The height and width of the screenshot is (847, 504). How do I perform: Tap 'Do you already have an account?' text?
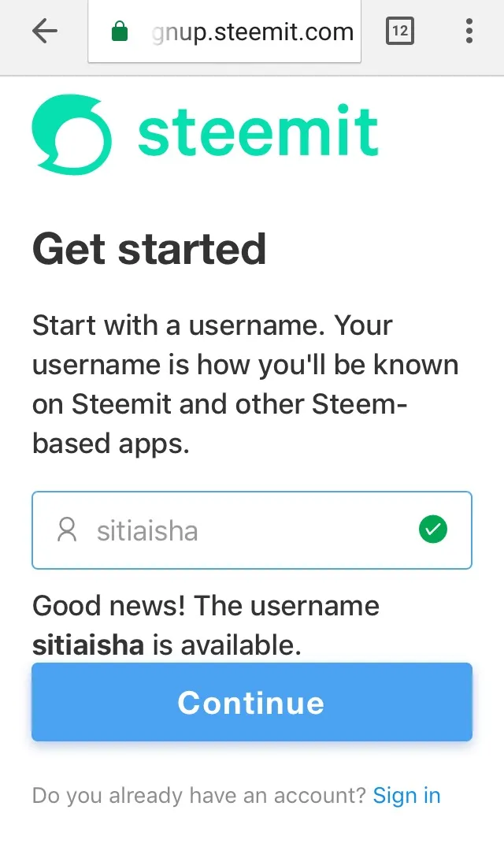pos(199,796)
